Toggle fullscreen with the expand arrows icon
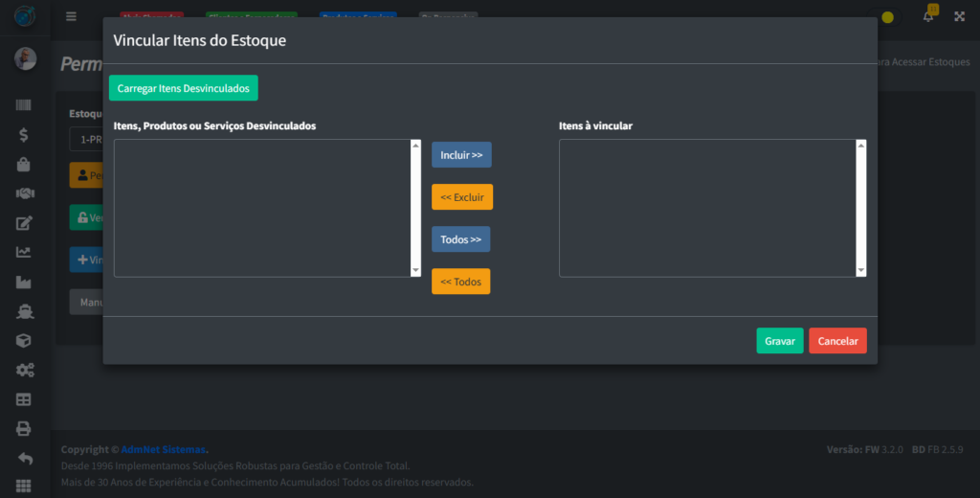The height and width of the screenshot is (498, 980). point(959,16)
